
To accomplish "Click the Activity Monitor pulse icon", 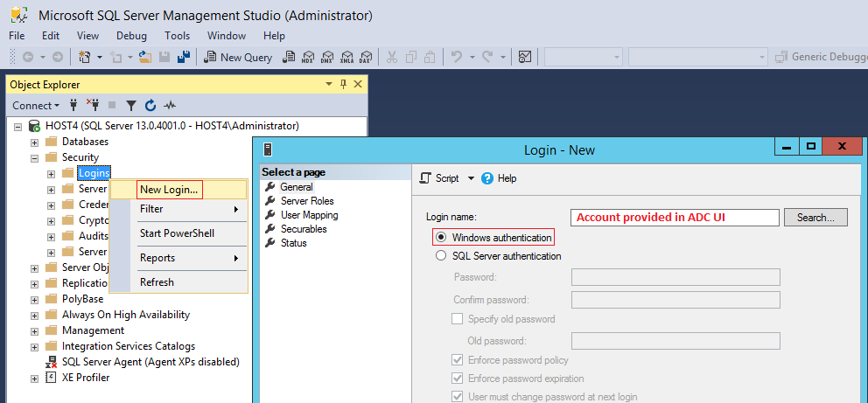I will [x=170, y=105].
